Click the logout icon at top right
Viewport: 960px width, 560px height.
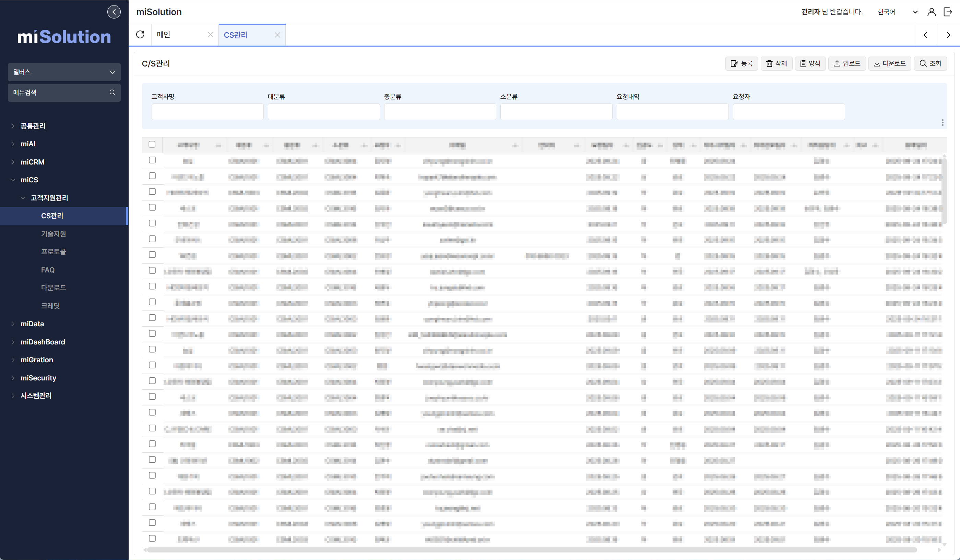point(948,12)
